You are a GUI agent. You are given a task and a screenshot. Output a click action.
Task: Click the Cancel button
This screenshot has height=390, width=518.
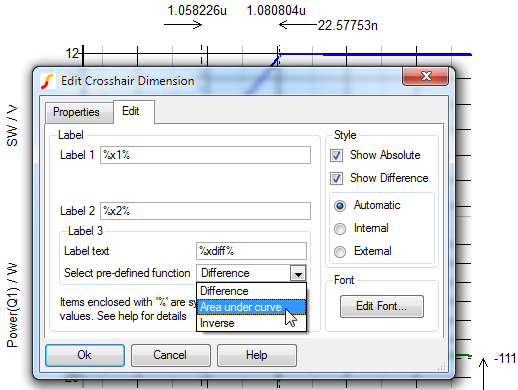[171, 355]
